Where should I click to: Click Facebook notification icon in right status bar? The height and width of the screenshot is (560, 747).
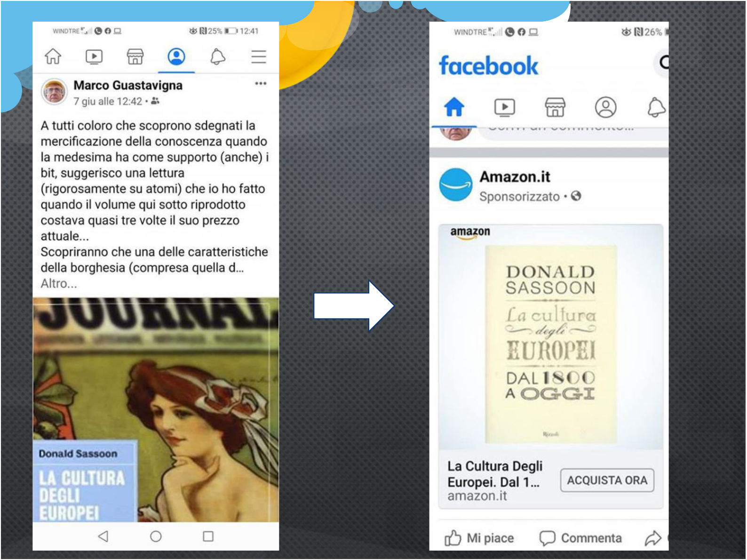click(521, 32)
